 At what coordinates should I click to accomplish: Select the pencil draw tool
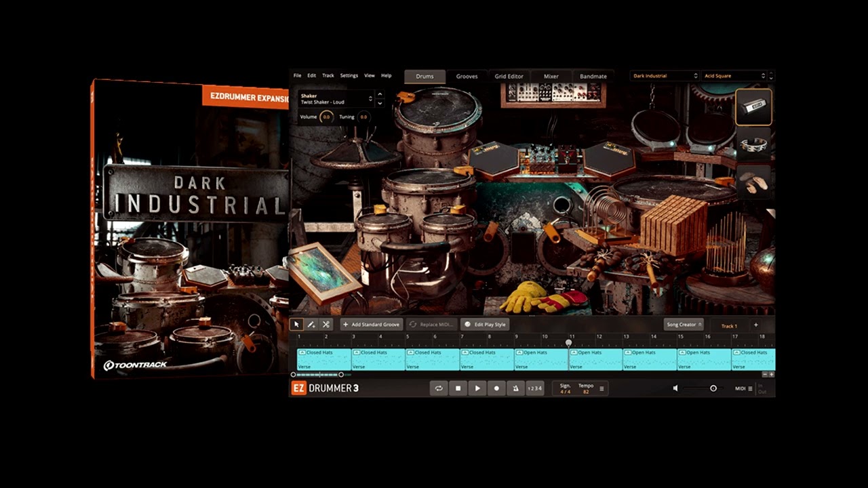click(311, 325)
